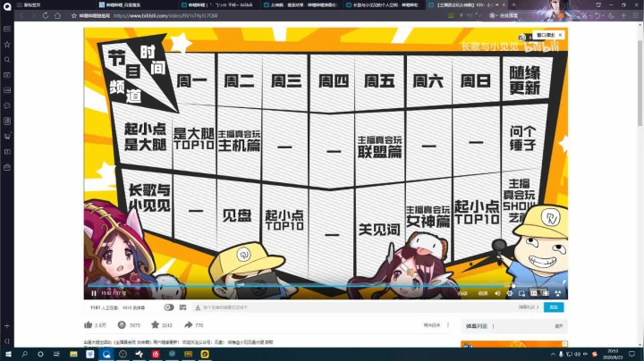Open browser main menu icon
Image resolution: width=644 pixels, height=361 pixels.
click(x=636, y=15)
